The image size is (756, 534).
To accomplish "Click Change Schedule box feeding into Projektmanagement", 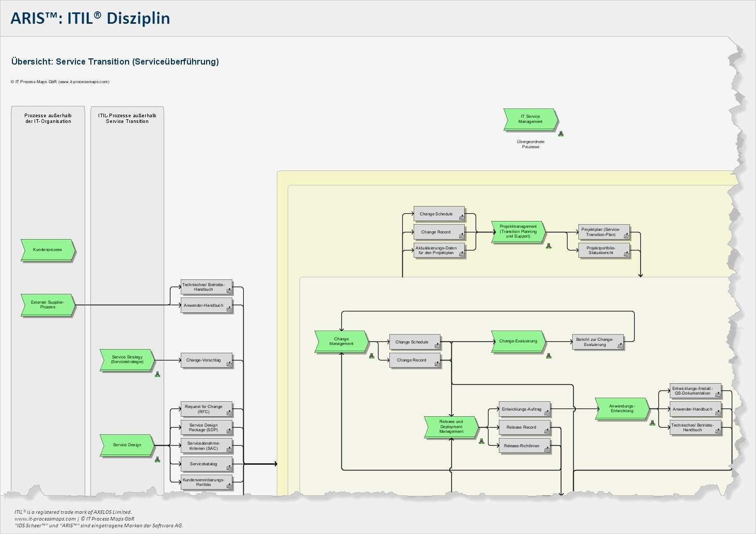I will click(x=439, y=214).
